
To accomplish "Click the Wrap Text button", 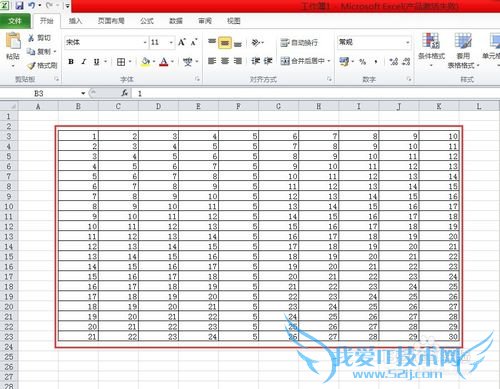I will (x=299, y=43).
